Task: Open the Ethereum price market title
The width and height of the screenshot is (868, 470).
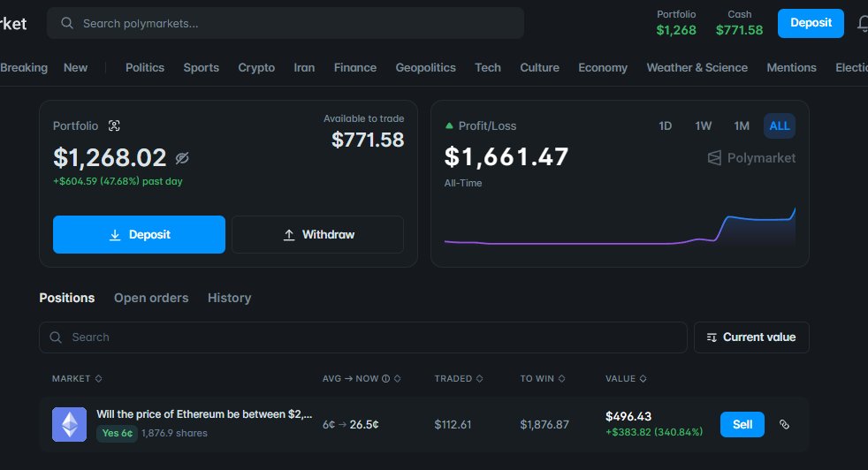Action: pyautogui.click(x=204, y=414)
